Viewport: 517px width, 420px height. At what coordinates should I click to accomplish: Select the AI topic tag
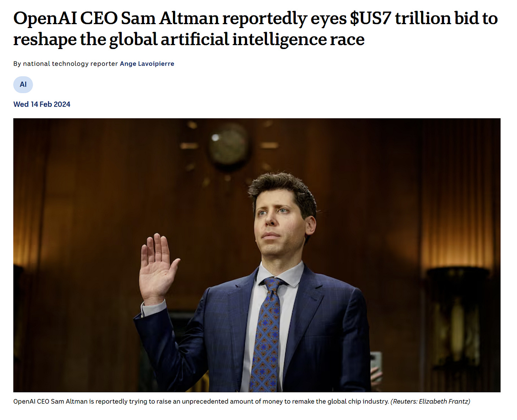pyautogui.click(x=23, y=84)
